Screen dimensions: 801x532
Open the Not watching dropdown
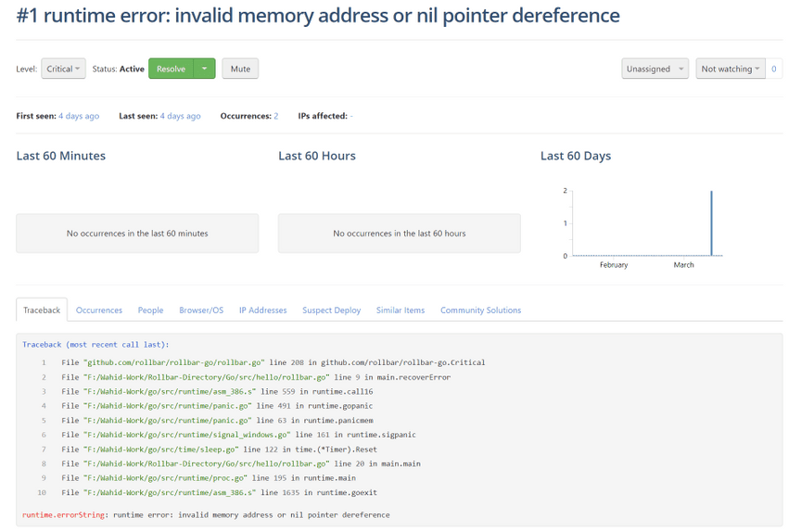[730, 69]
